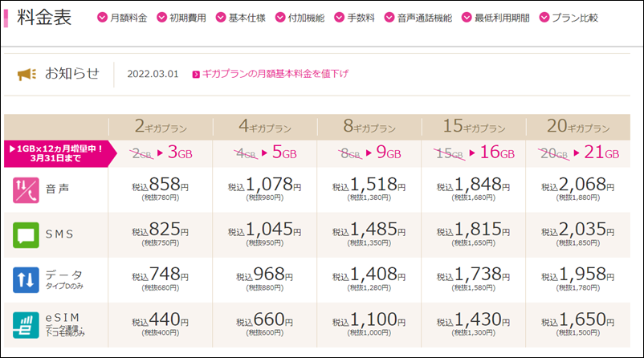
Task: Select the 20ギガプラン column header
Action: [577, 127]
